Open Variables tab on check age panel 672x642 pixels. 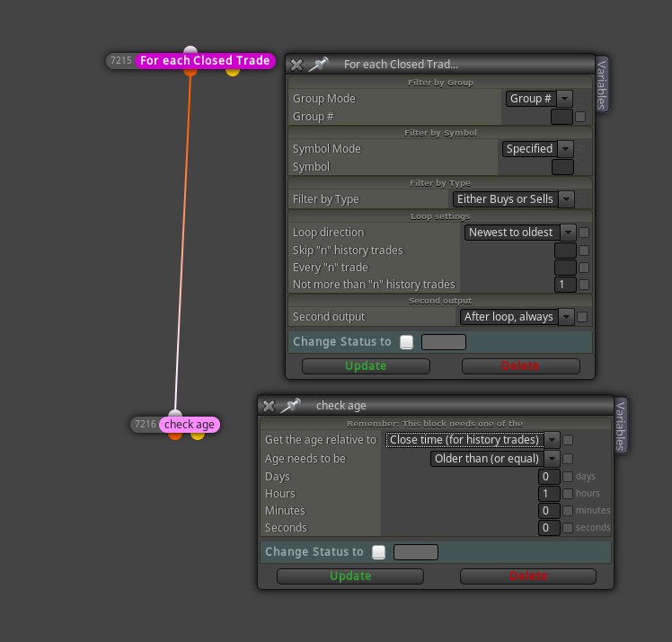[x=620, y=426]
